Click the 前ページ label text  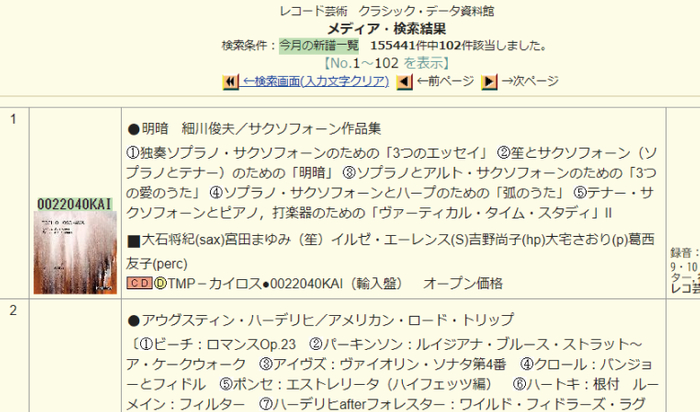(445, 81)
